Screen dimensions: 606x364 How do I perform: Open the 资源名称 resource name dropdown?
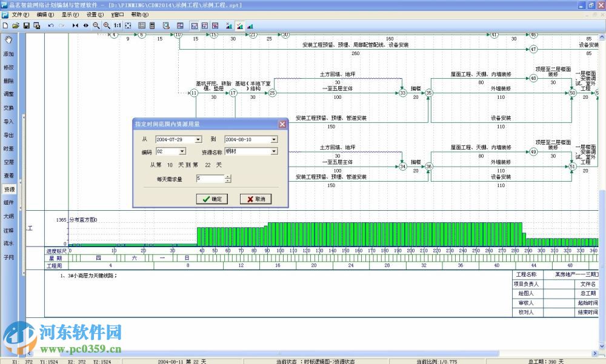[274, 151]
